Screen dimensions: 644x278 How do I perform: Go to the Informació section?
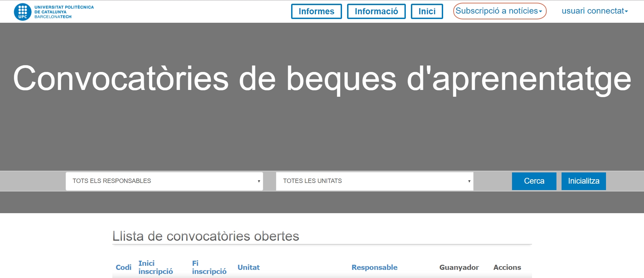click(376, 12)
